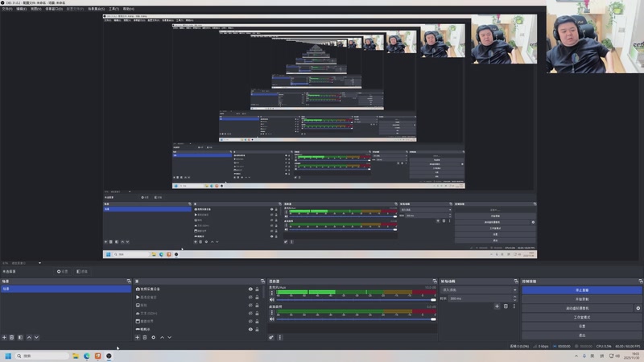Move scene down with the down arrow

pyautogui.click(x=36, y=337)
